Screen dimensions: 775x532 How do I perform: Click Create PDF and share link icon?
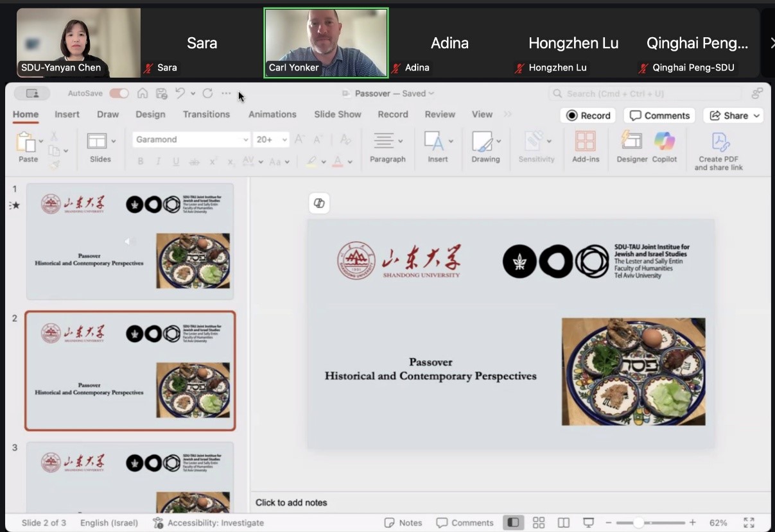pos(718,142)
